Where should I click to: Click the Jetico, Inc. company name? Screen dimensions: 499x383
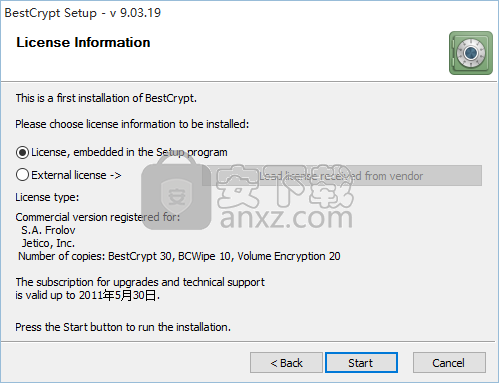pyautogui.click(x=48, y=243)
